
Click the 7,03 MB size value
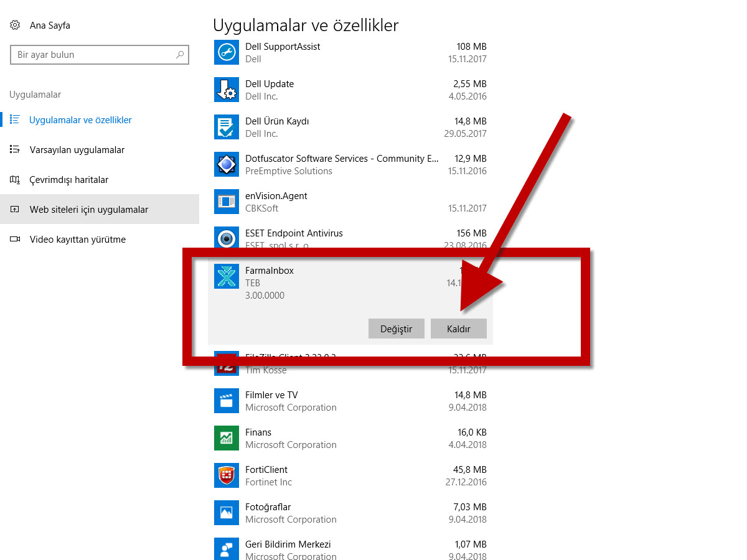[x=470, y=507]
